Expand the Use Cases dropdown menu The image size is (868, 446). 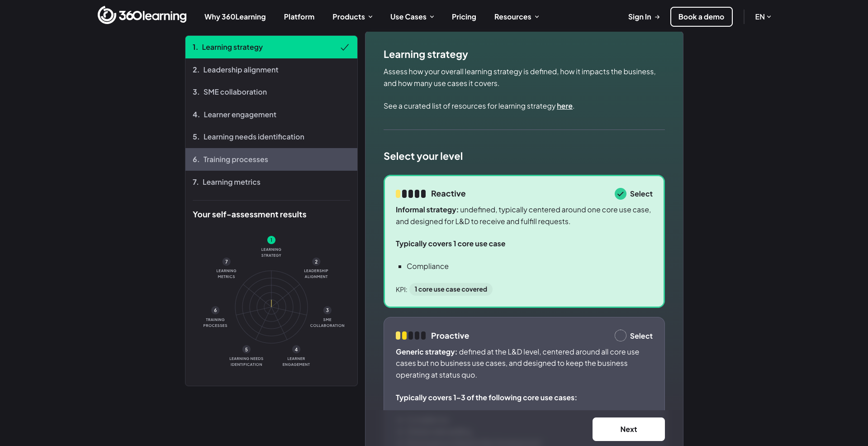[x=412, y=17]
